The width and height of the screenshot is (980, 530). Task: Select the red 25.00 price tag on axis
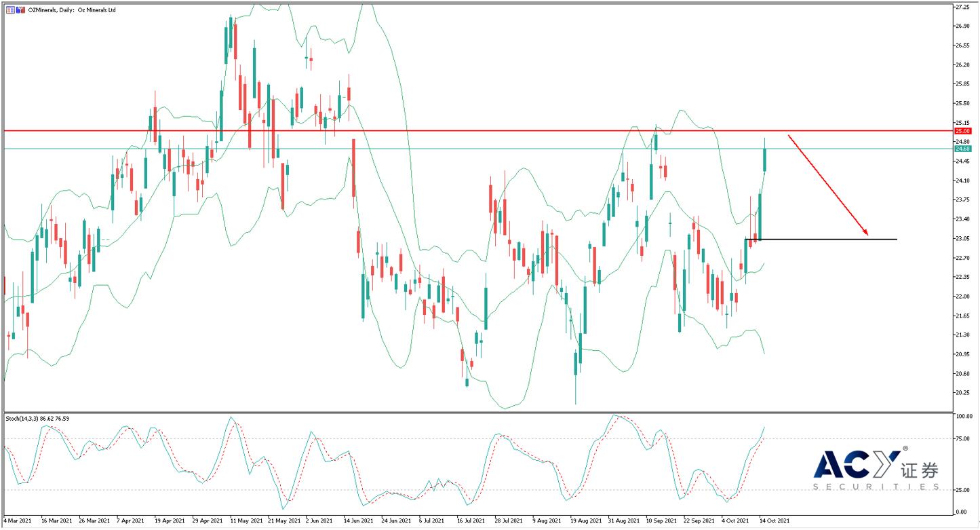click(962, 130)
